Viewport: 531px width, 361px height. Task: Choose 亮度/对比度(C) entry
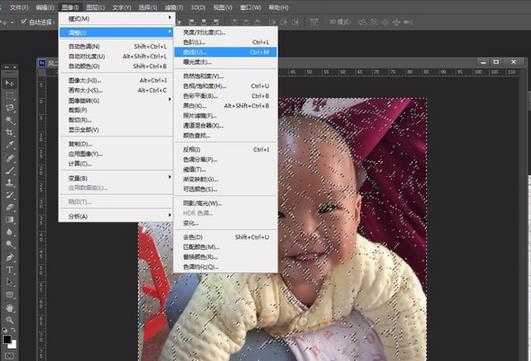[226, 33]
